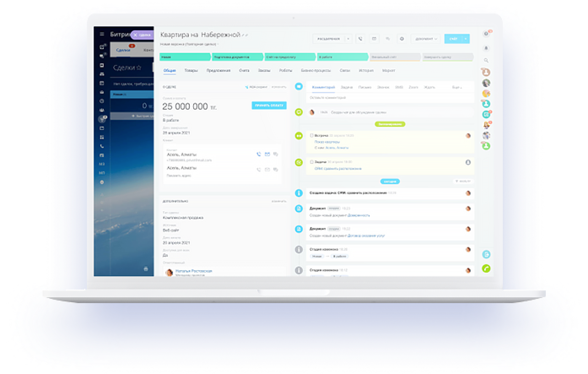Switch to the Счета tab

244,70
